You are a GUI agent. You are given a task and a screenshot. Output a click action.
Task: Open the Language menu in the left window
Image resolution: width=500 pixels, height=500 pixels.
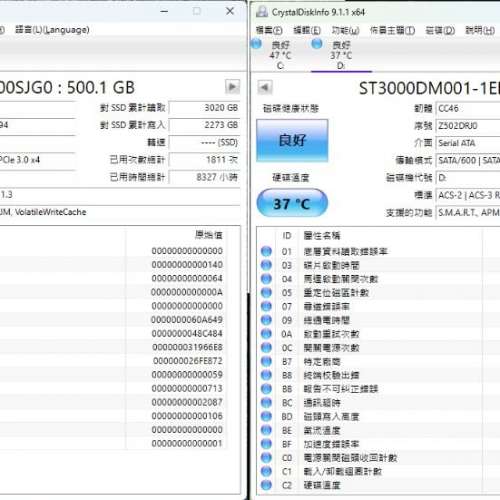52,30
